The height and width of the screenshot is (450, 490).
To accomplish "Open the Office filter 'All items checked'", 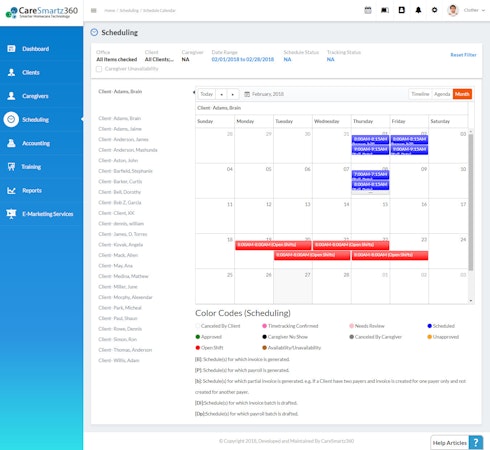I will point(117,59).
